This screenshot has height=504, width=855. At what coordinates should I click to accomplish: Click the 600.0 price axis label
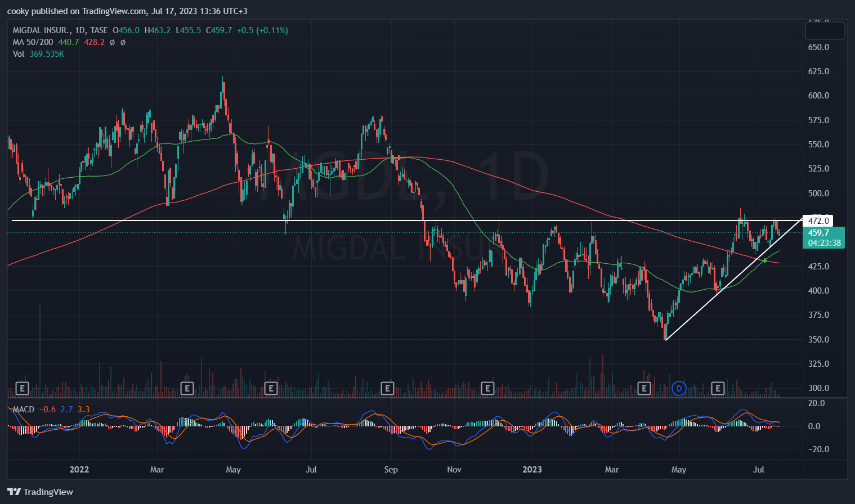[819, 96]
